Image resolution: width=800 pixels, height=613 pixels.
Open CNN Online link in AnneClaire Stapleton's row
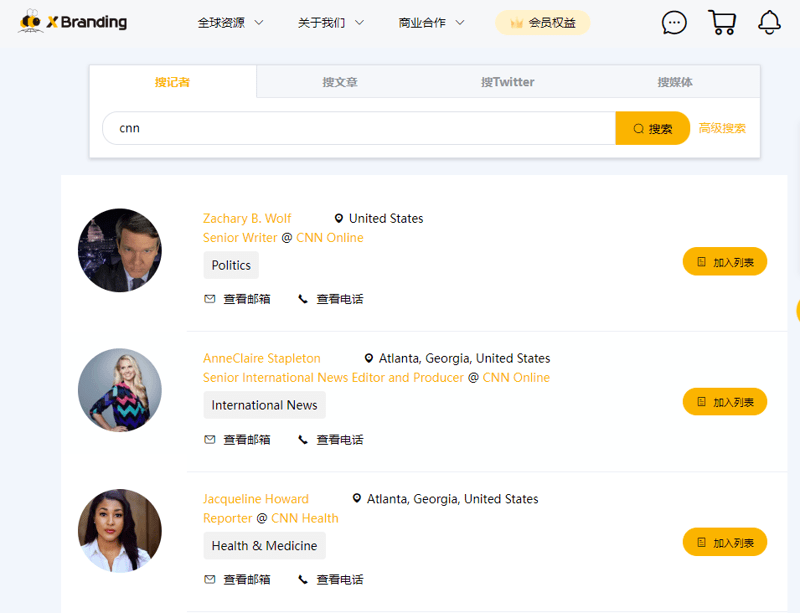tap(516, 378)
